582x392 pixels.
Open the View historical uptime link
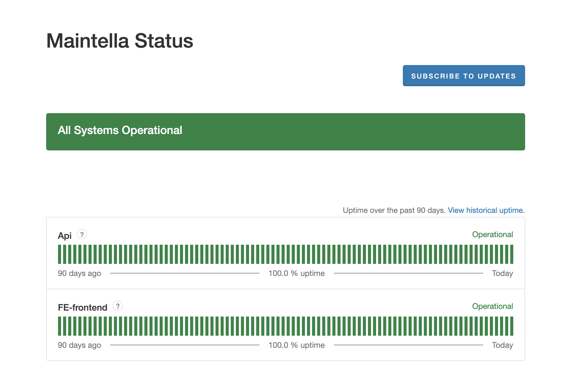pyautogui.click(x=486, y=210)
